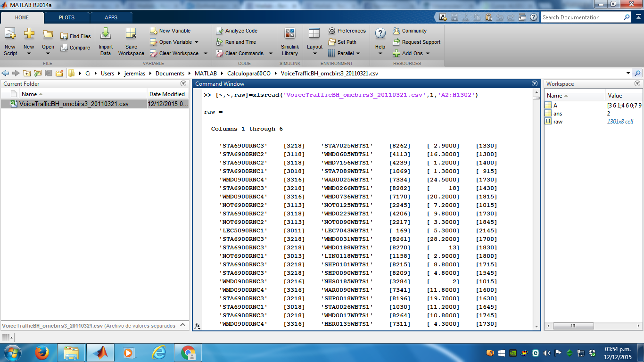Click Find Files in the File section
The height and width of the screenshot is (362, 644).
75,36
